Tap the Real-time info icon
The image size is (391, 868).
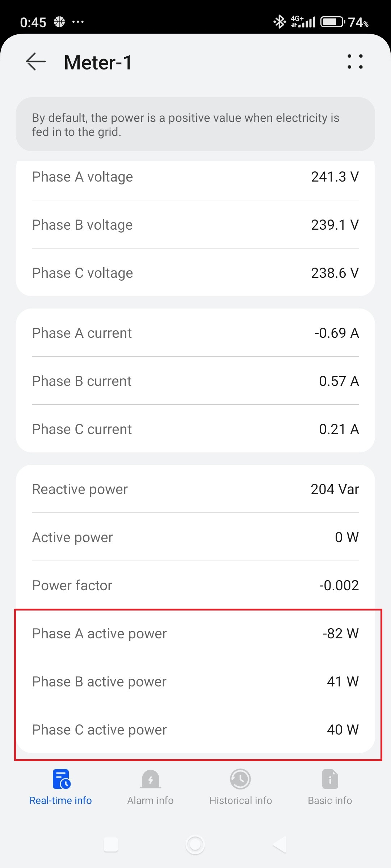click(x=61, y=779)
